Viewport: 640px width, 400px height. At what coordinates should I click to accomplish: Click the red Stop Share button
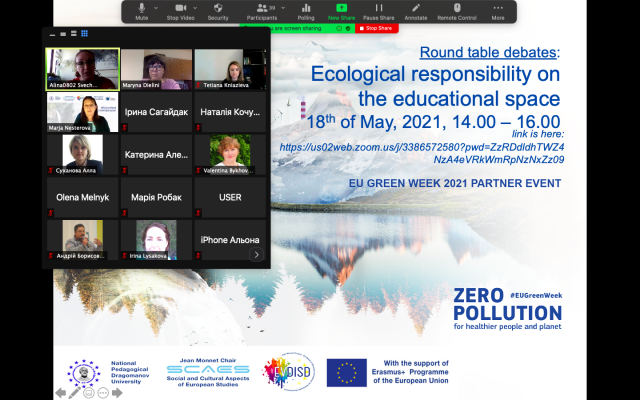376,28
